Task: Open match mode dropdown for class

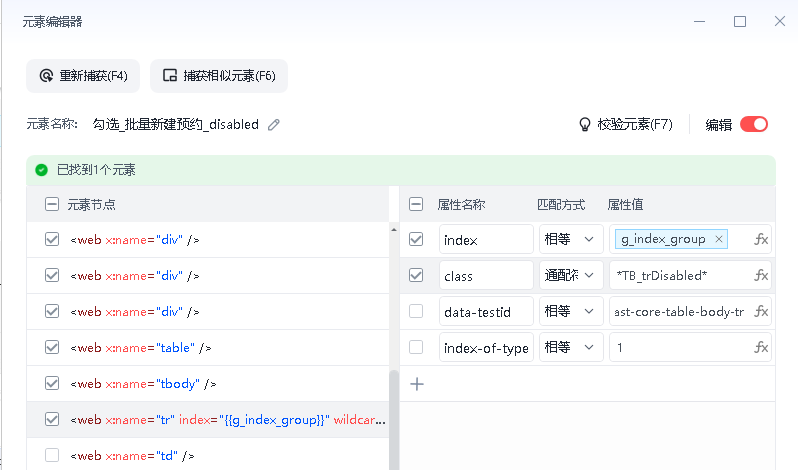Action: tap(570, 275)
